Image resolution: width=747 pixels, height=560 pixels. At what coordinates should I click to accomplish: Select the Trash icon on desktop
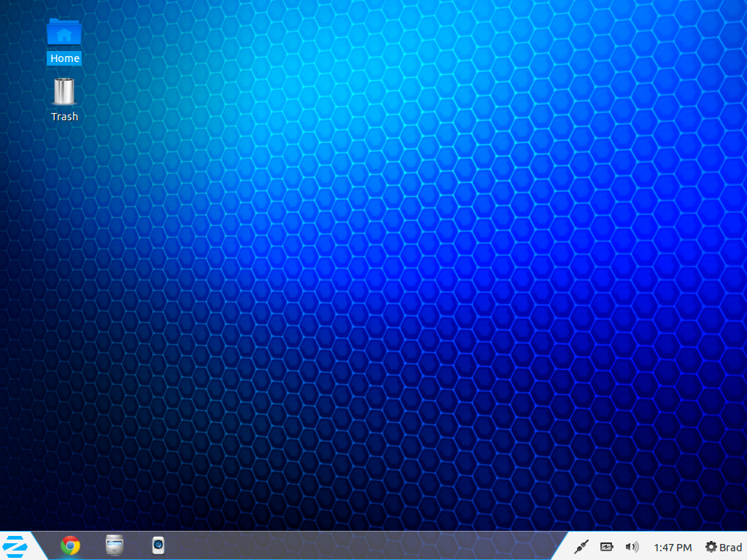(64, 100)
